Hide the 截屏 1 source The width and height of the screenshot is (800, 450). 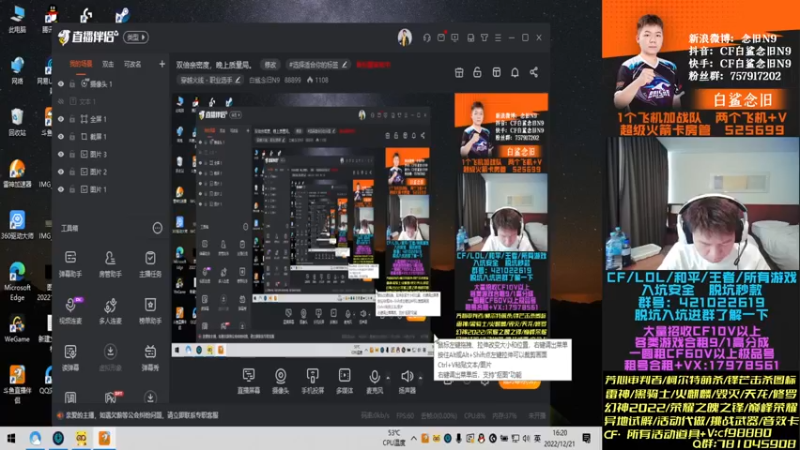click(x=61, y=137)
